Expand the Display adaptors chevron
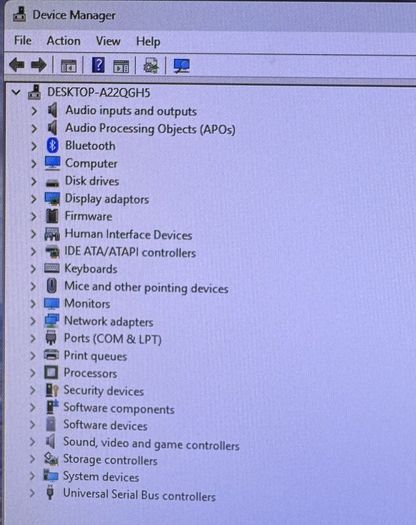Viewport: 416px width, 525px height. pyautogui.click(x=33, y=199)
